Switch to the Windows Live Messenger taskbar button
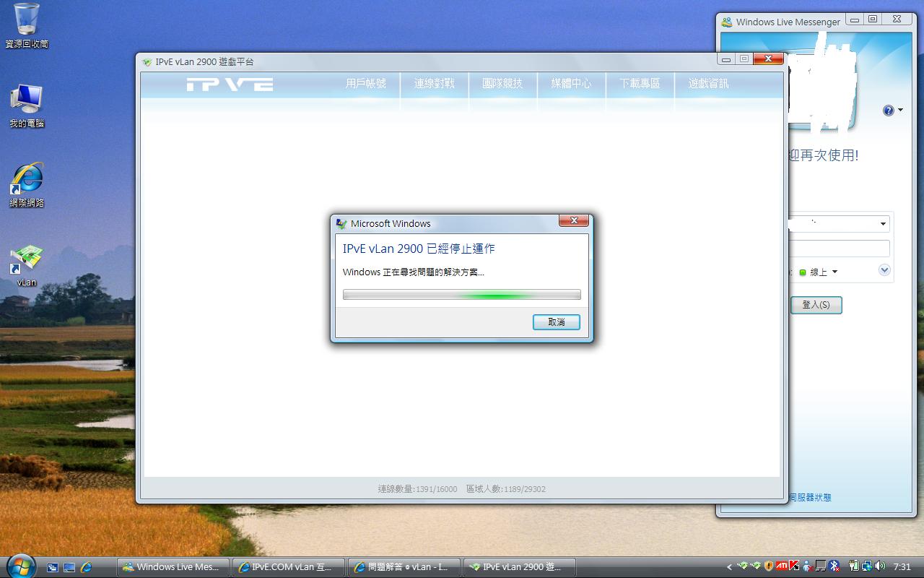This screenshot has width=924, height=578. click(173, 567)
